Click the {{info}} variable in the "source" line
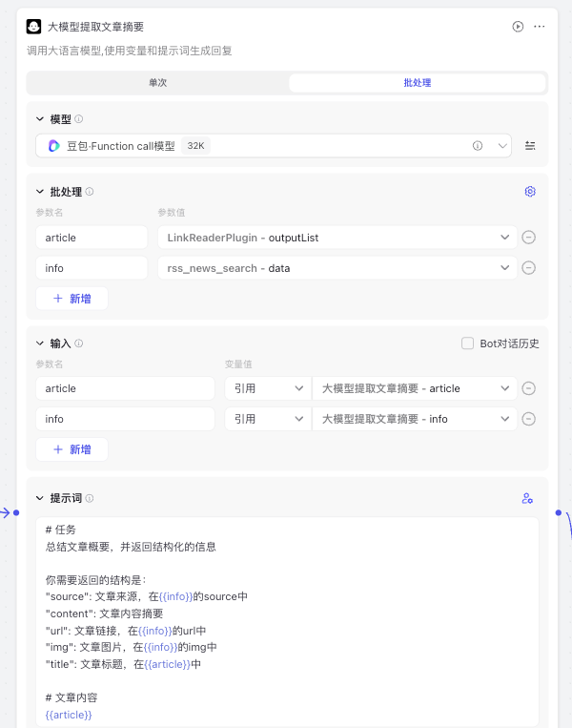The width and height of the screenshot is (572, 728). click(175, 596)
